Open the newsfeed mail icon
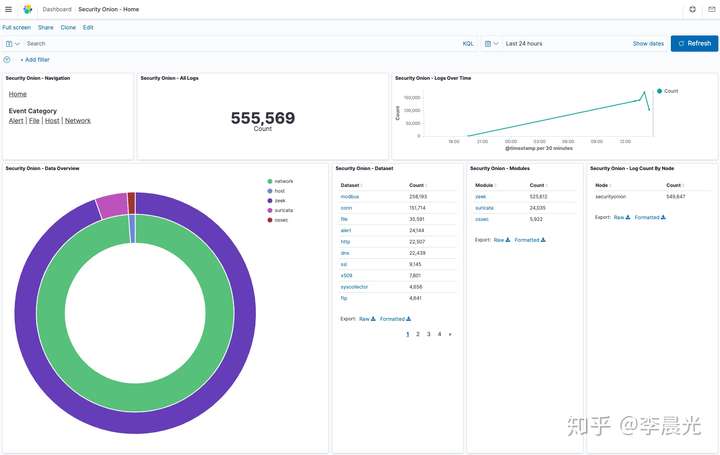This screenshot has width=720, height=455. point(711,9)
